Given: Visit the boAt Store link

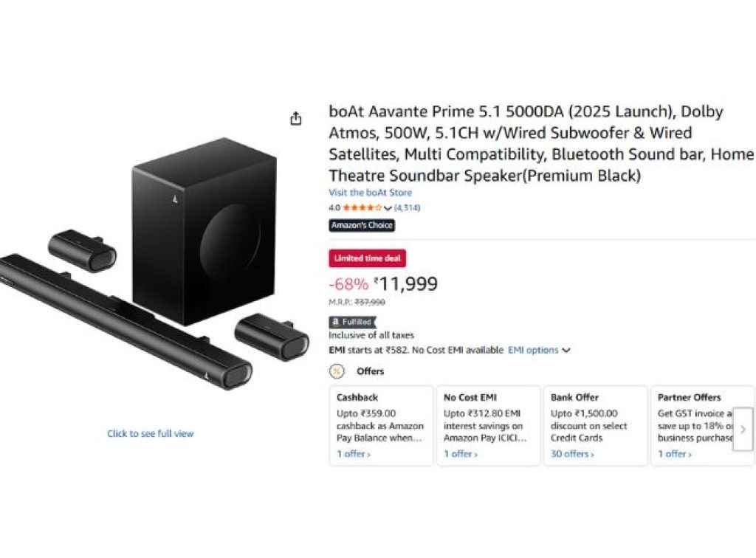Looking at the screenshot, I should (x=371, y=193).
